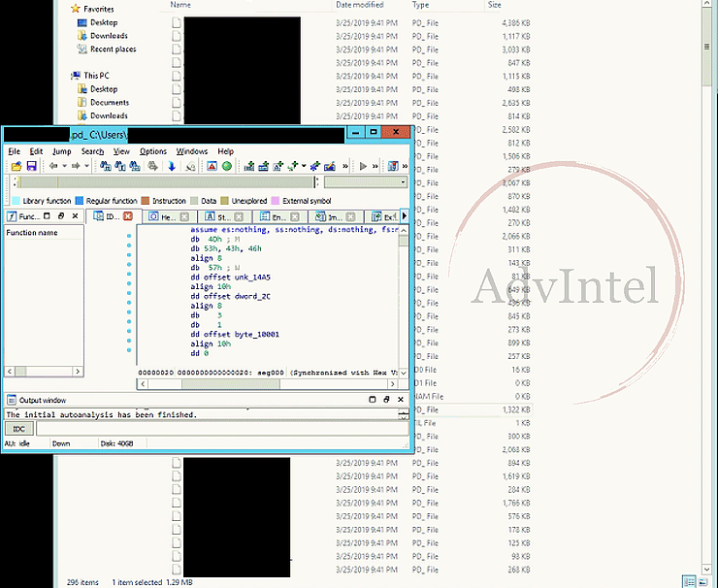Click disassembly vertical scrollbar down arrow

pyautogui.click(x=404, y=373)
